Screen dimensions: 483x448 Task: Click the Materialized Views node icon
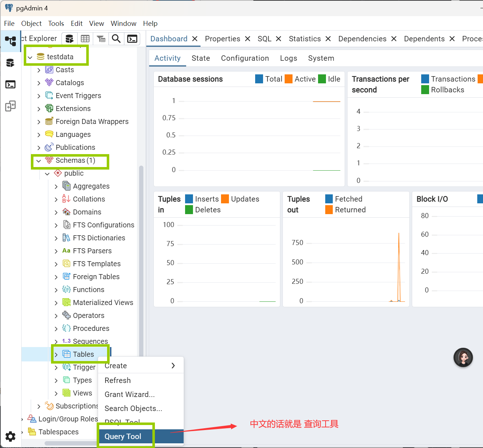[x=66, y=302]
